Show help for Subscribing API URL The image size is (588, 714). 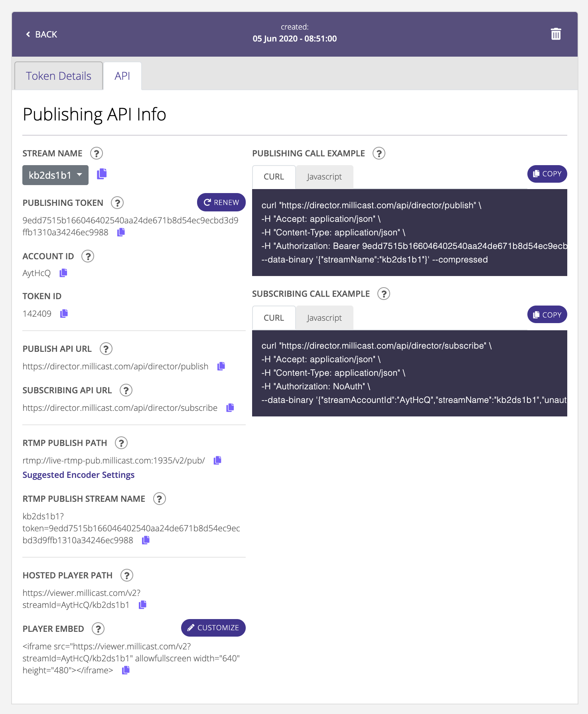coord(126,390)
